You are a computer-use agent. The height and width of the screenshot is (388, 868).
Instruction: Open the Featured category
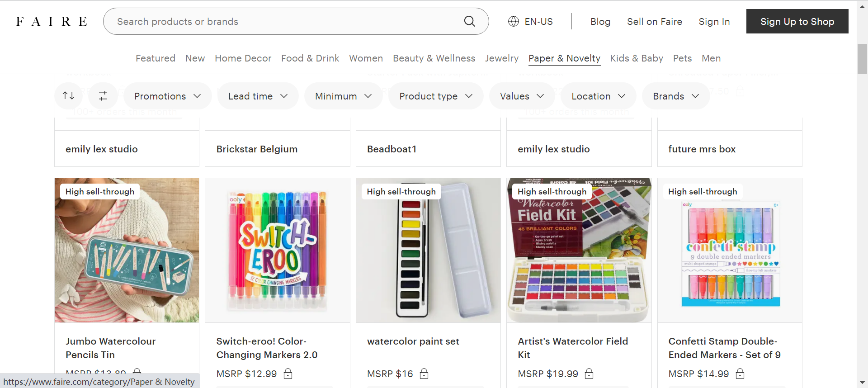pos(156,58)
